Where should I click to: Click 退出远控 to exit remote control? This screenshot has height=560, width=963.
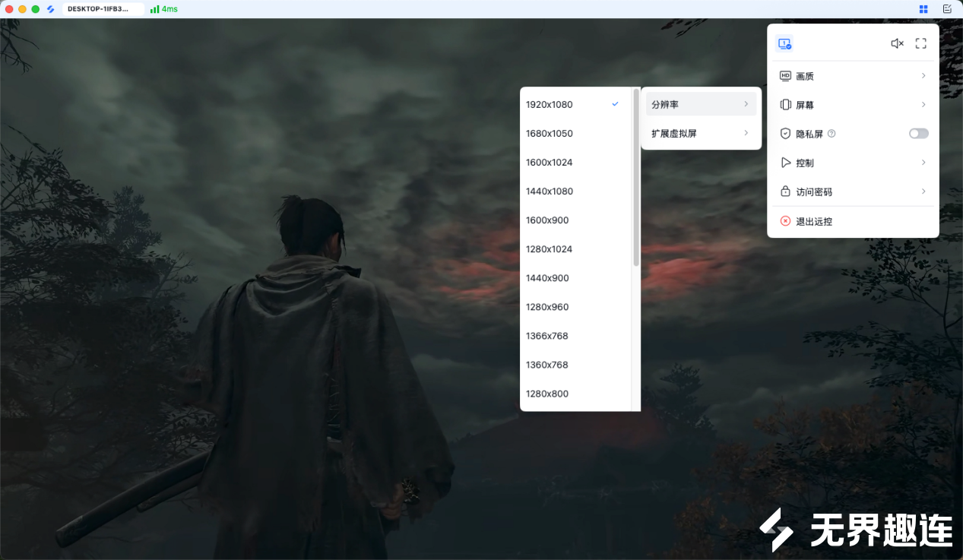853,221
